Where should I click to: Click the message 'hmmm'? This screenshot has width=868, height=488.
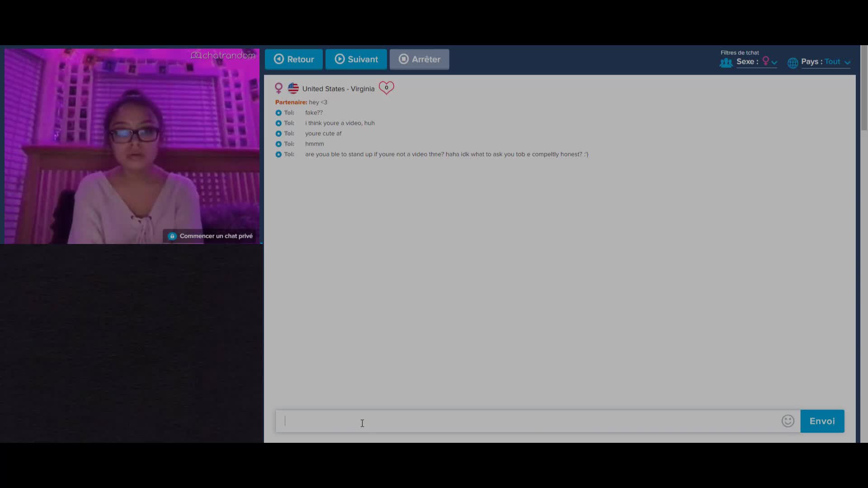pyautogui.click(x=315, y=144)
